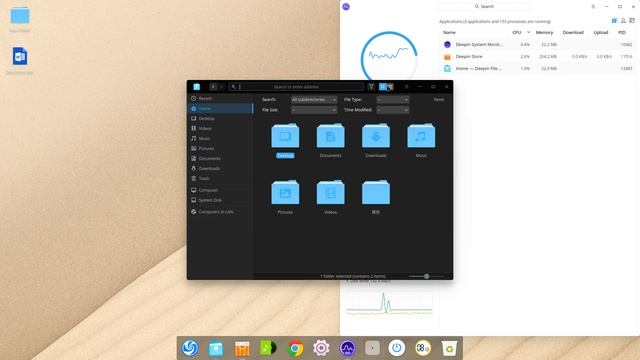Open Desktop in the file manager sidebar
The image size is (640, 360).
(221, 118)
